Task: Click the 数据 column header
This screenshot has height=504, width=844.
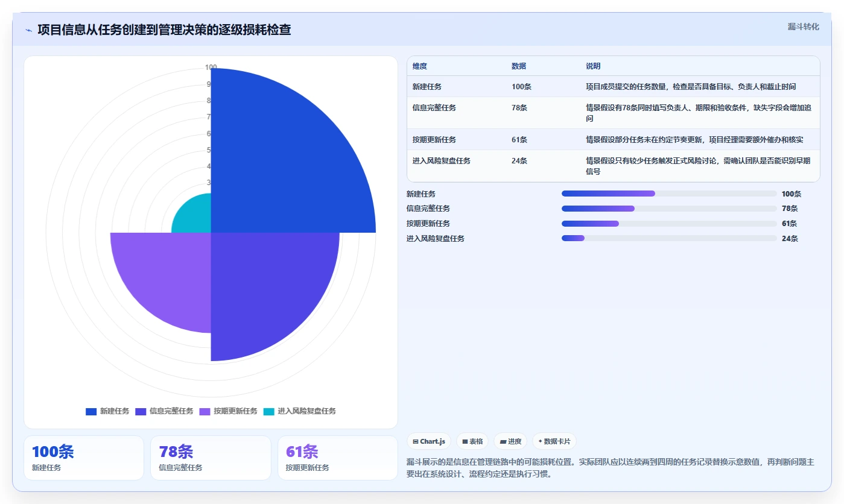Action: point(519,66)
